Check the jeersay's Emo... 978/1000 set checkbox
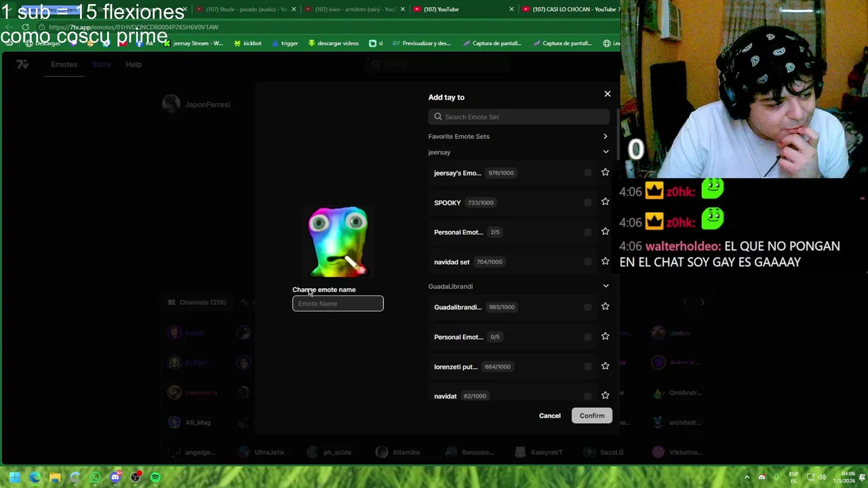This screenshot has height=488, width=868. pos(587,173)
